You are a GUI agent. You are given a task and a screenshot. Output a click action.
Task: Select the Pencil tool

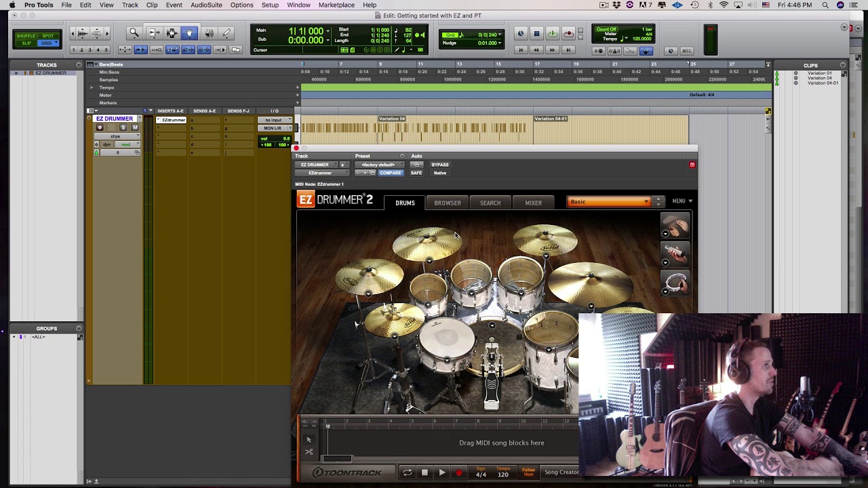(x=227, y=33)
